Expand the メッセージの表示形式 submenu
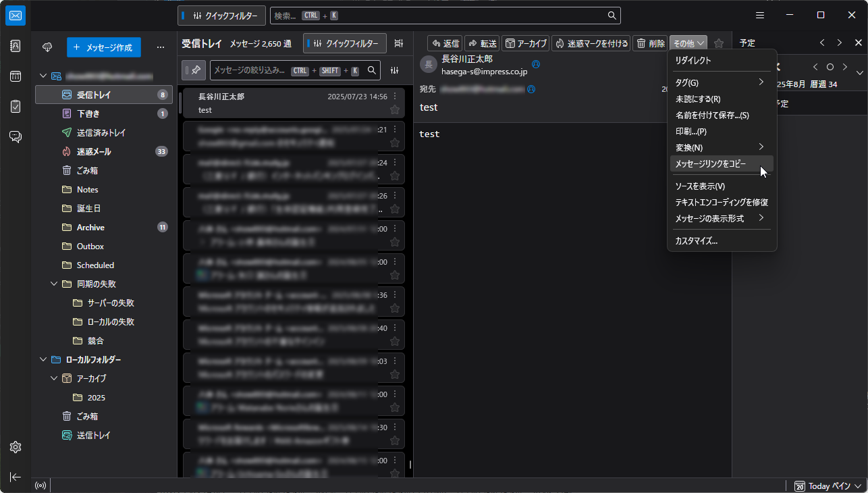 point(720,218)
